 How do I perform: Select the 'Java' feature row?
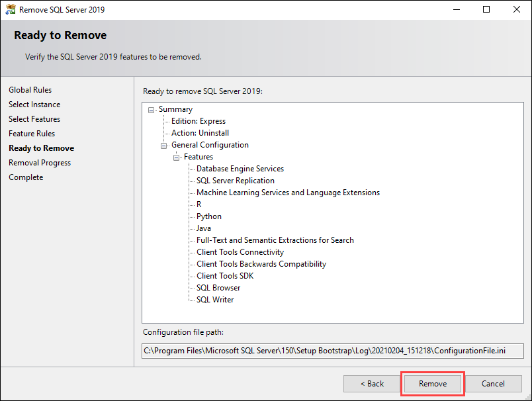click(204, 228)
